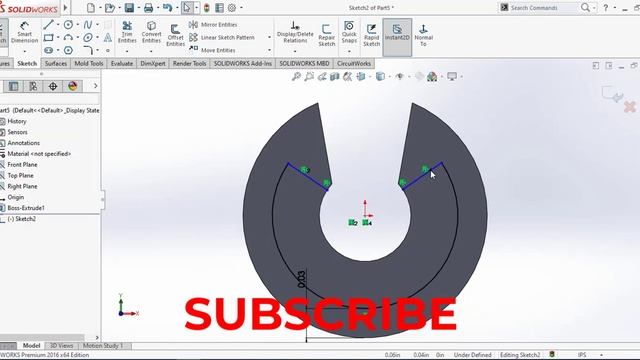Select the Straight Slot tool
The width and height of the screenshot is (640, 360).
coord(49,50)
